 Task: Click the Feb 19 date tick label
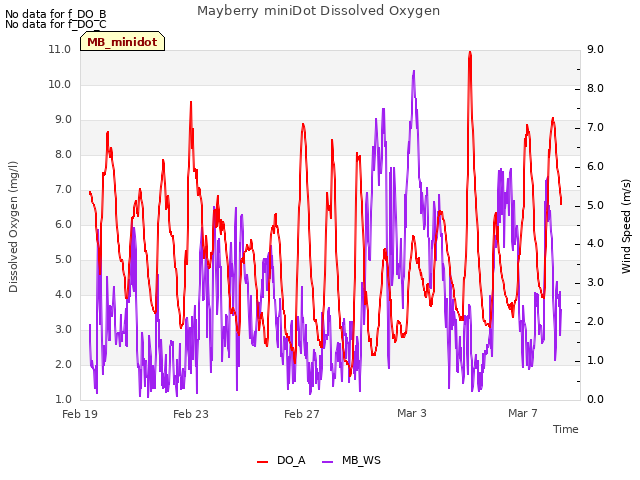[80, 414]
